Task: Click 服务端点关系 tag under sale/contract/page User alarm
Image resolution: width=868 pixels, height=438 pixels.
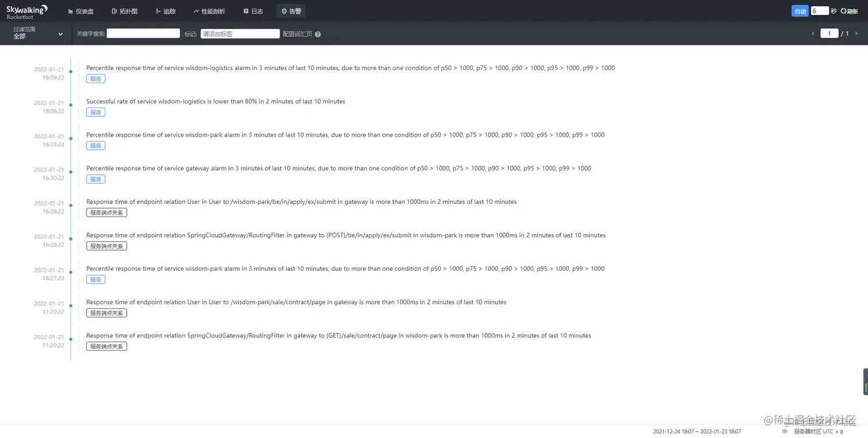Action: click(x=107, y=313)
